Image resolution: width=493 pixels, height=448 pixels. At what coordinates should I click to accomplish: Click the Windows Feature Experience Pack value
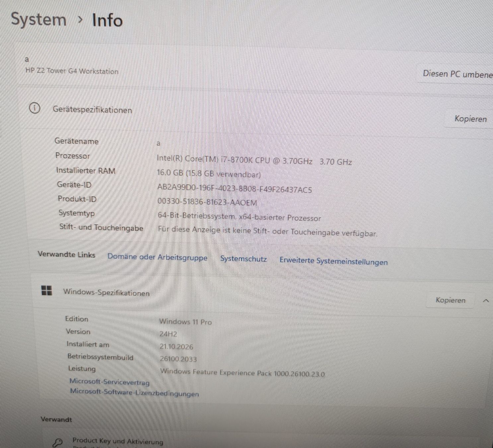click(243, 372)
